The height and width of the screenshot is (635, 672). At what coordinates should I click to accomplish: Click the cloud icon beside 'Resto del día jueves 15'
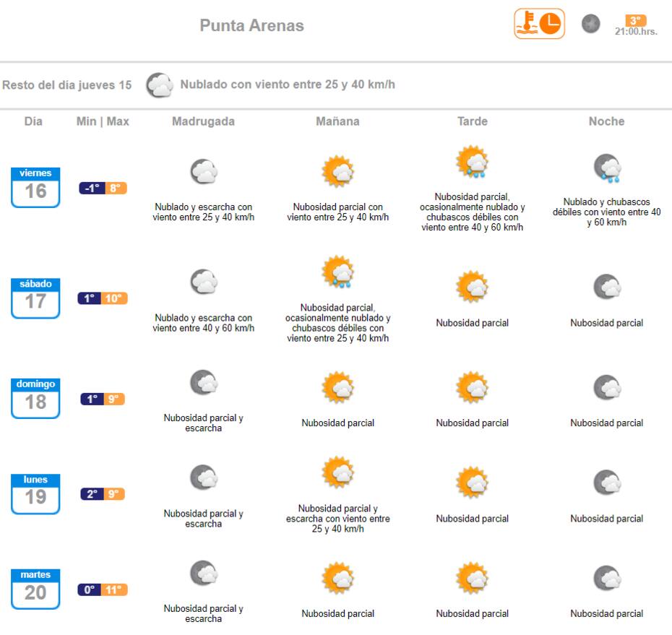point(160,85)
